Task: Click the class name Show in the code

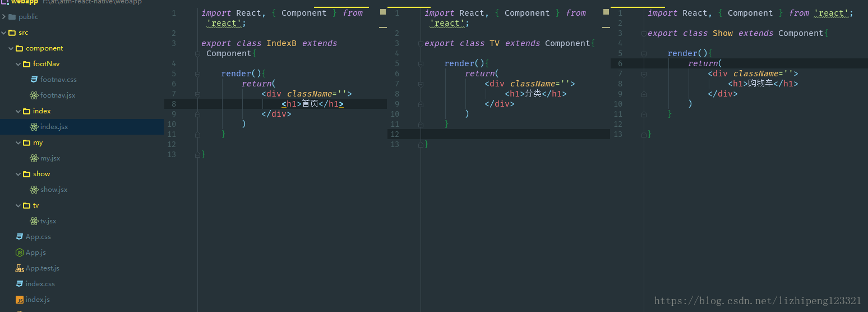Action: pyautogui.click(x=723, y=33)
